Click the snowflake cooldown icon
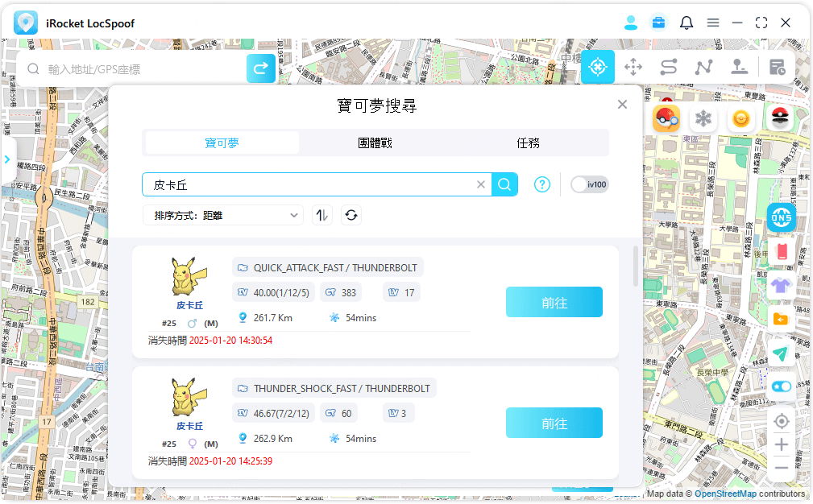The image size is (813, 504). pyautogui.click(x=703, y=118)
